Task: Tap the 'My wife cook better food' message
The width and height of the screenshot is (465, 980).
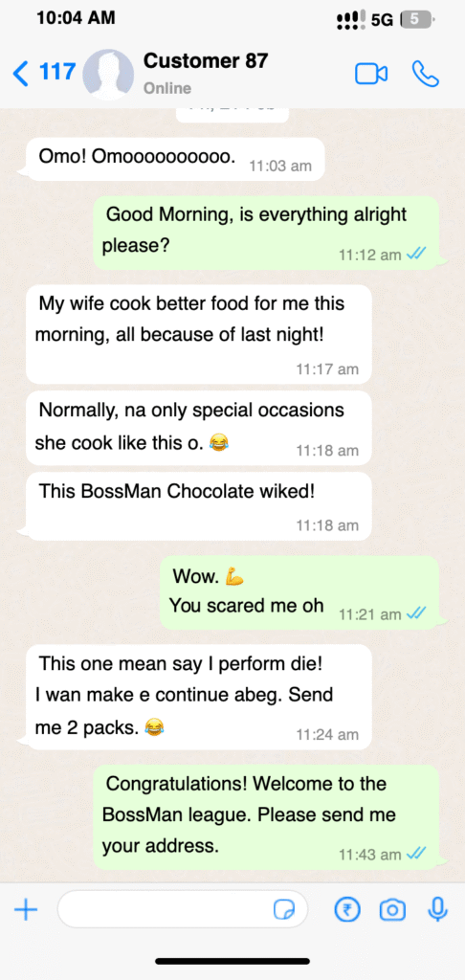Action: [x=198, y=334]
